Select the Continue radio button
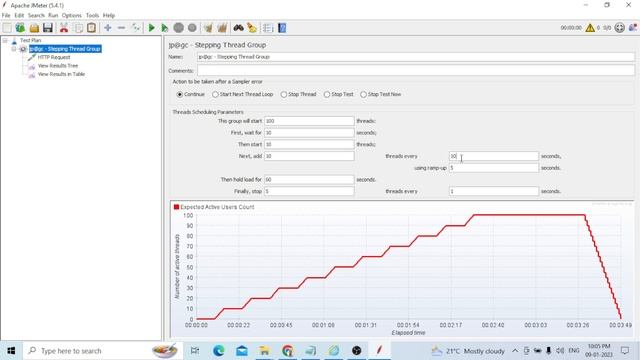This screenshot has width=640, height=360. pyautogui.click(x=180, y=94)
